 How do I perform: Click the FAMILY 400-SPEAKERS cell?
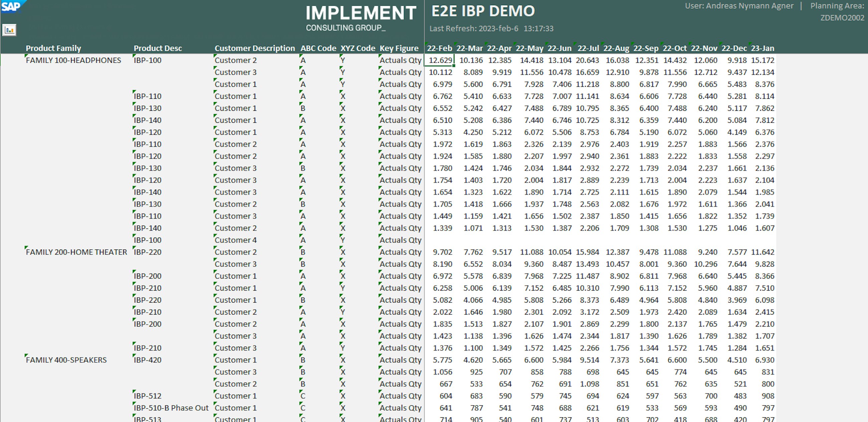click(x=66, y=360)
